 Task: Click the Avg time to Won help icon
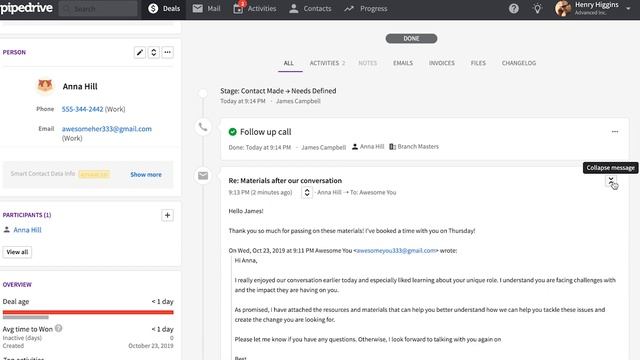59,328
